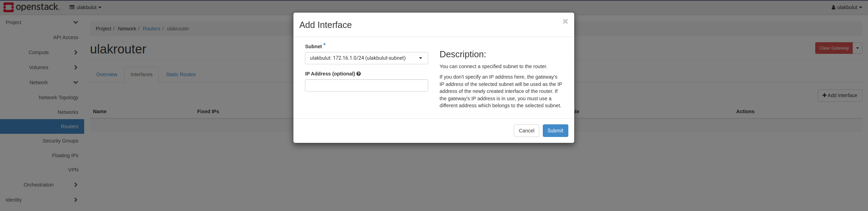Open the ulakbulut user menu
The width and height of the screenshot is (868, 211).
[x=847, y=7]
